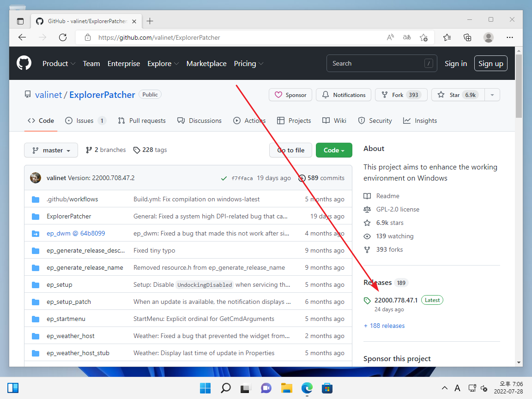Screen dimensions: 532x399
Task: Fork the repository
Action: point(401,95)
